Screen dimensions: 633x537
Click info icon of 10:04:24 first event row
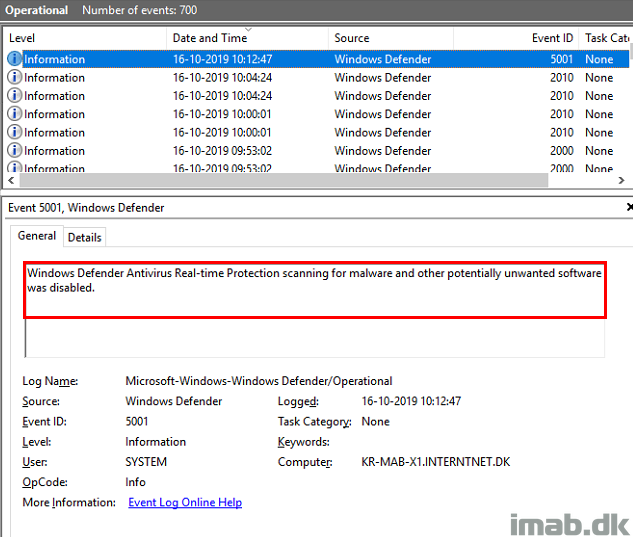point(15,77)
